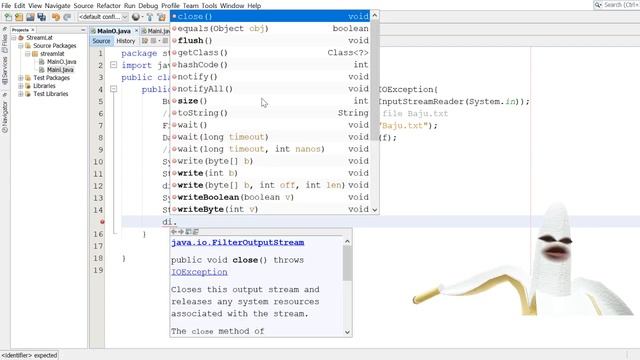Click the Redo toolbar icon

click(x=67, y=17)
